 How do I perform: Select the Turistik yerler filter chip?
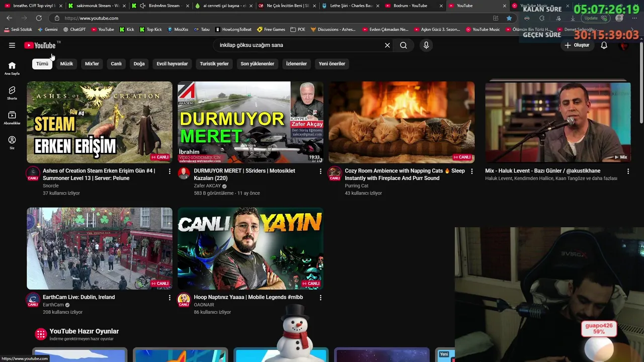pyautogui.click(x=214, y=64)
